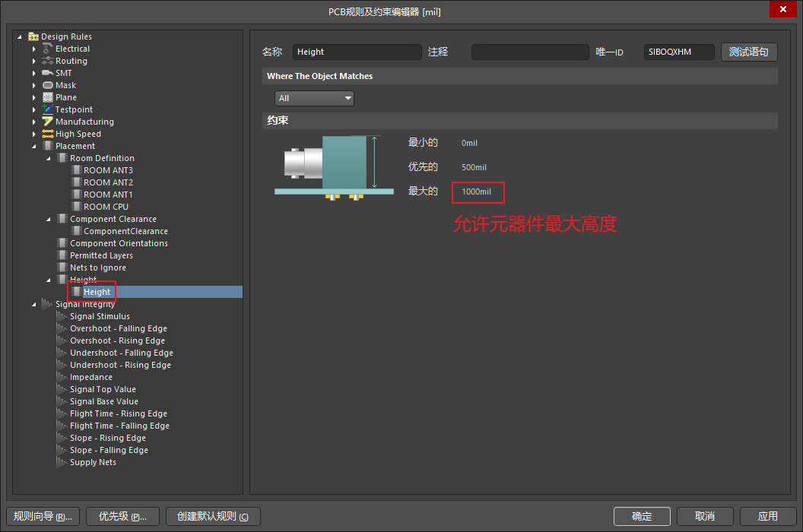803x532 pixels.
Task: Click the Electrical rules category icon
Action: point(47,49)
